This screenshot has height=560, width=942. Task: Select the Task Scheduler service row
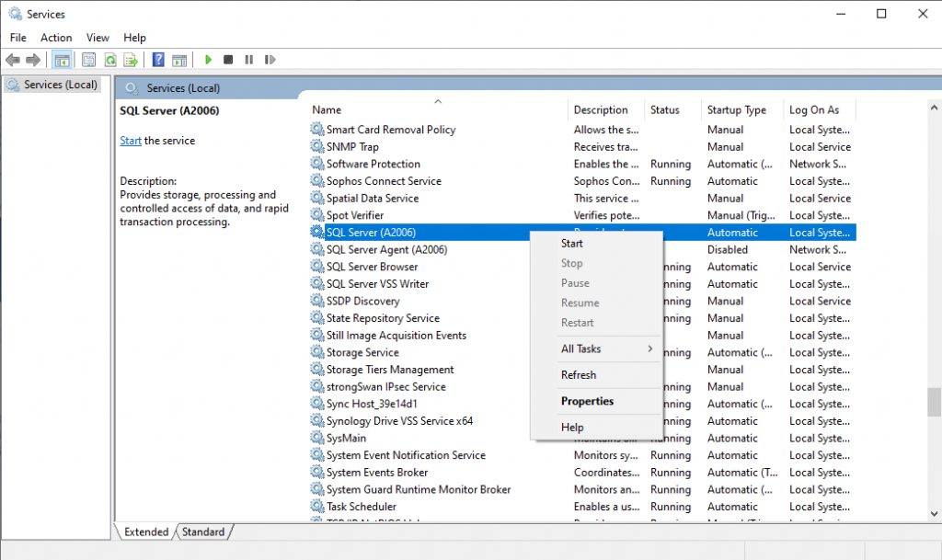coord(362,507)
